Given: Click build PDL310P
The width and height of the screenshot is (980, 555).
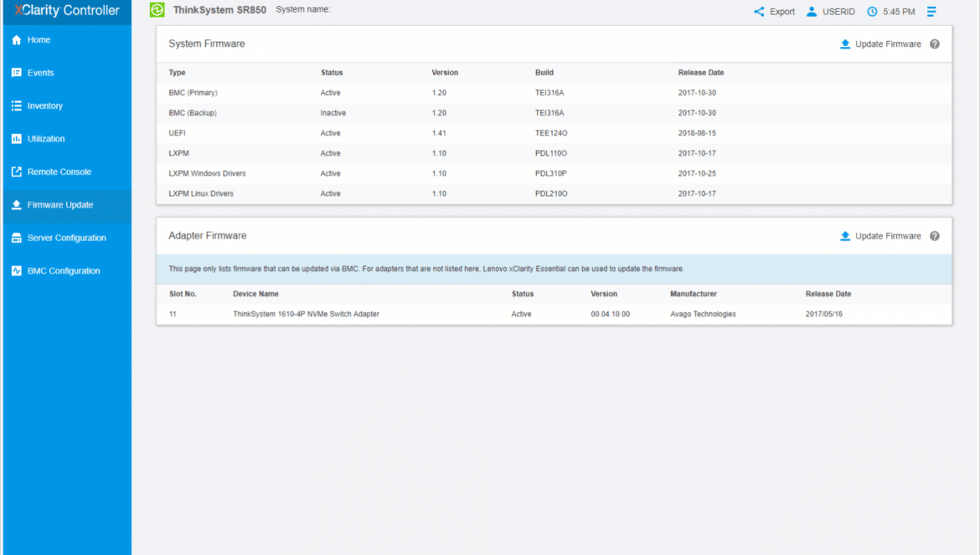Looking at the screenshot, I should (x=550, y=173).
